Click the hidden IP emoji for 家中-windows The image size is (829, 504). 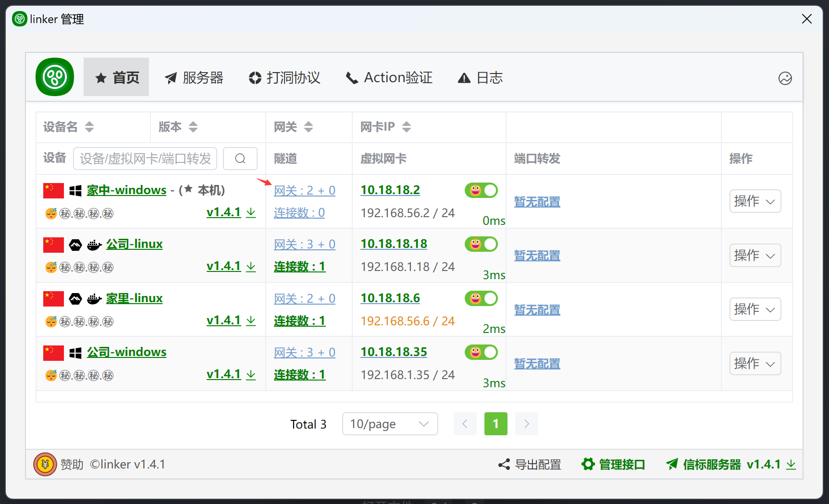pyautogui.click(x=51, y=213)
